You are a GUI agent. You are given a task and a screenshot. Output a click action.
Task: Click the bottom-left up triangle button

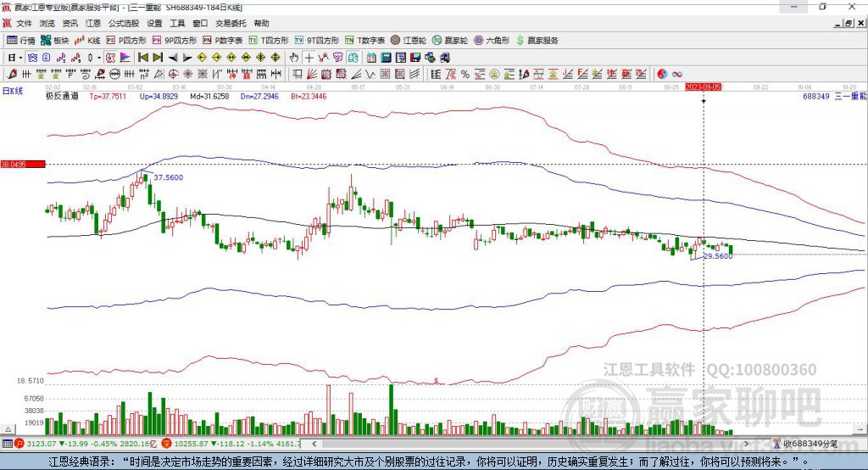tap(8, 429)
